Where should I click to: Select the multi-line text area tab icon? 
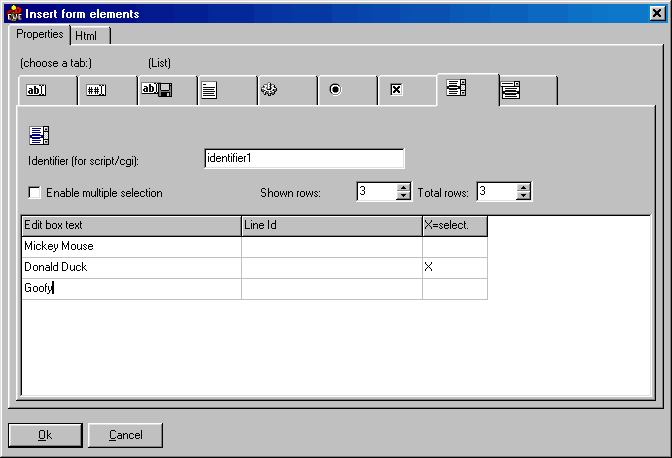(x=211, y=90)
